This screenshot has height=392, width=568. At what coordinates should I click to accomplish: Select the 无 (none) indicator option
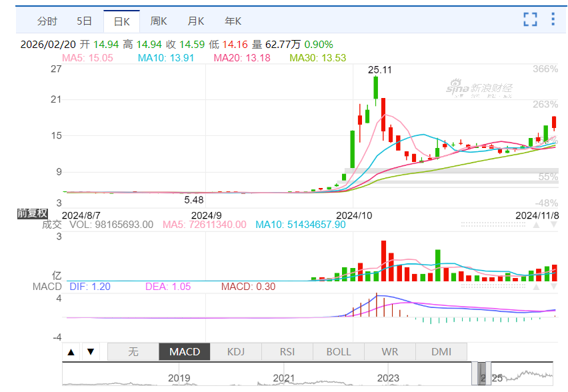pos(133,352)
